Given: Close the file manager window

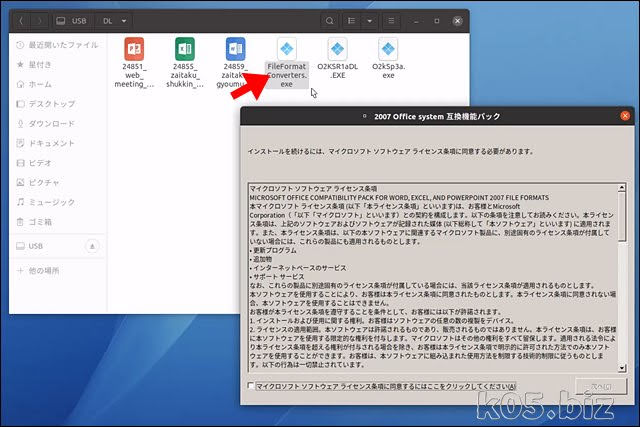Looking at the screenshot, I should point(457,21).
